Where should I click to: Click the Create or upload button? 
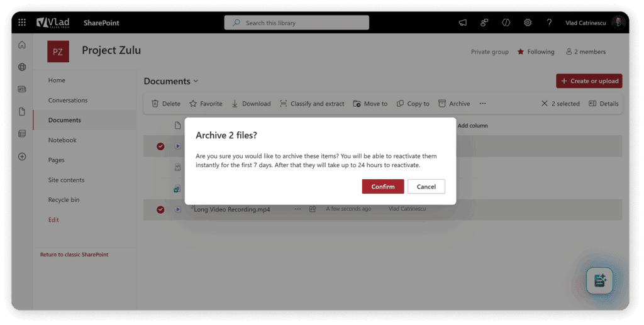click(589, 81)
